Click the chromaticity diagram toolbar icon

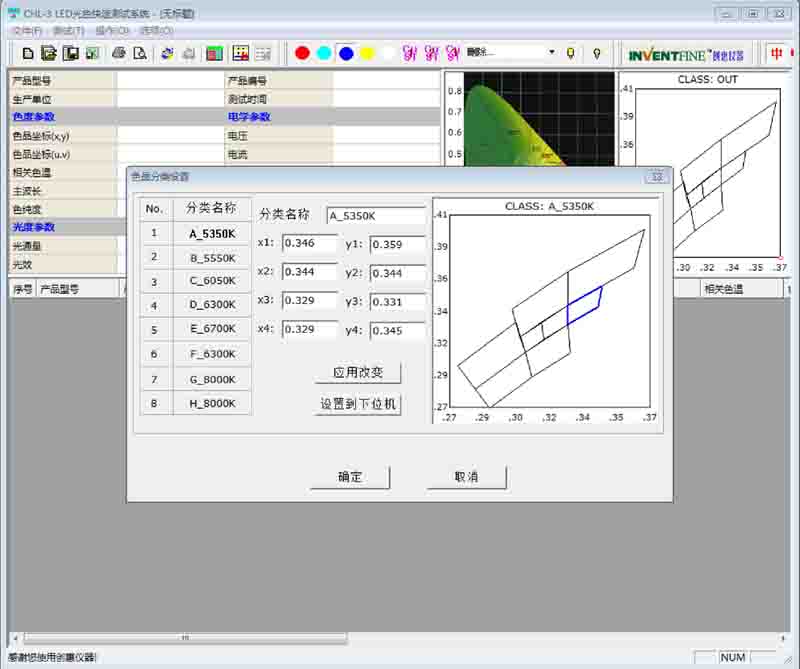[240, 53]
